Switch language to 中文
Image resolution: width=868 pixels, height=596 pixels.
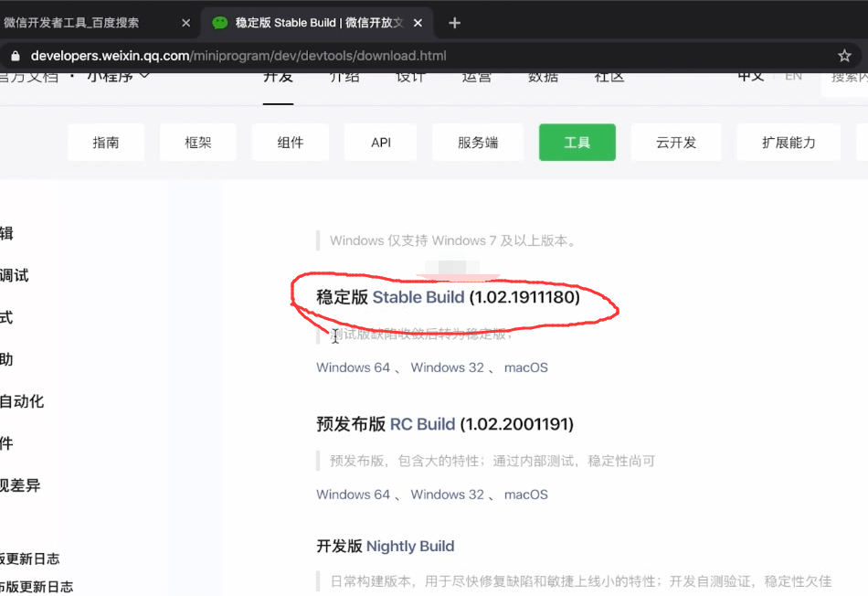[x=751, y=77]
